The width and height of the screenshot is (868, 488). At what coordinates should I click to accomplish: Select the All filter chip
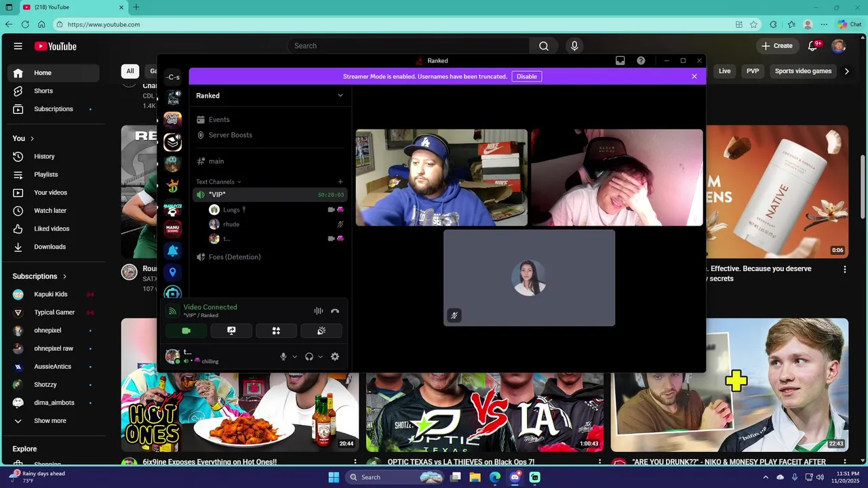pos(130,71)
